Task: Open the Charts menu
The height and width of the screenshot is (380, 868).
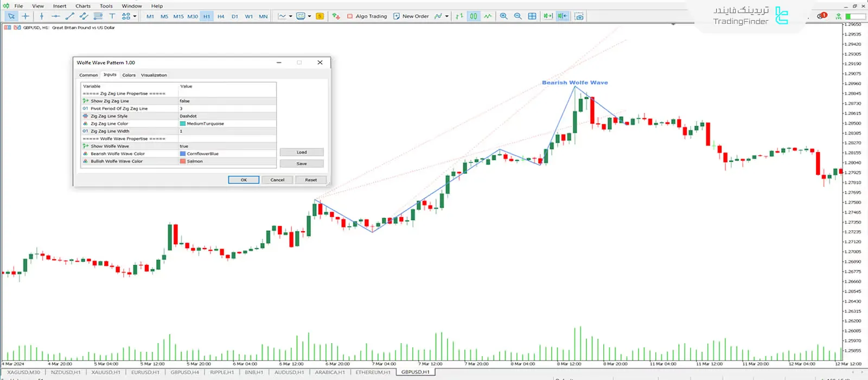Action: (x=83, y=6)
